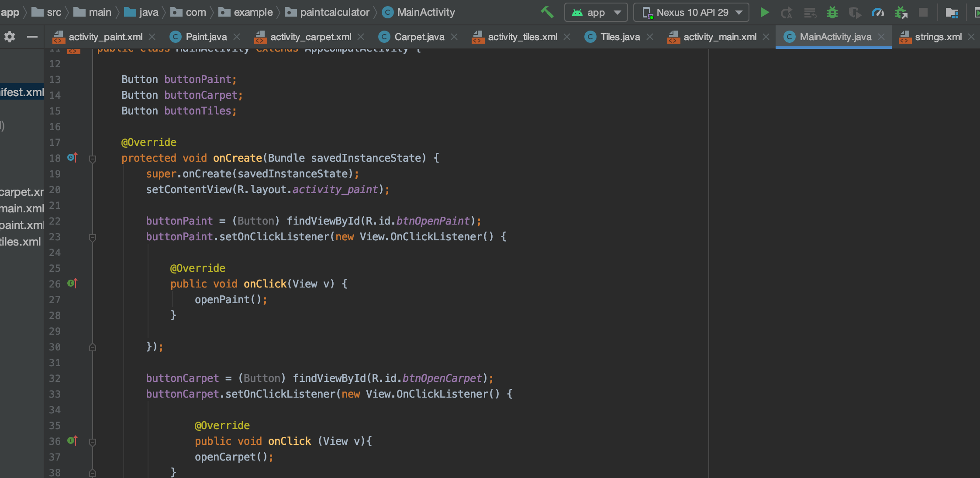Click Apply Changes and Restart Activity icon
This screenshot has height=478, width=980.
pyautogui.click(x=787, y=12)
